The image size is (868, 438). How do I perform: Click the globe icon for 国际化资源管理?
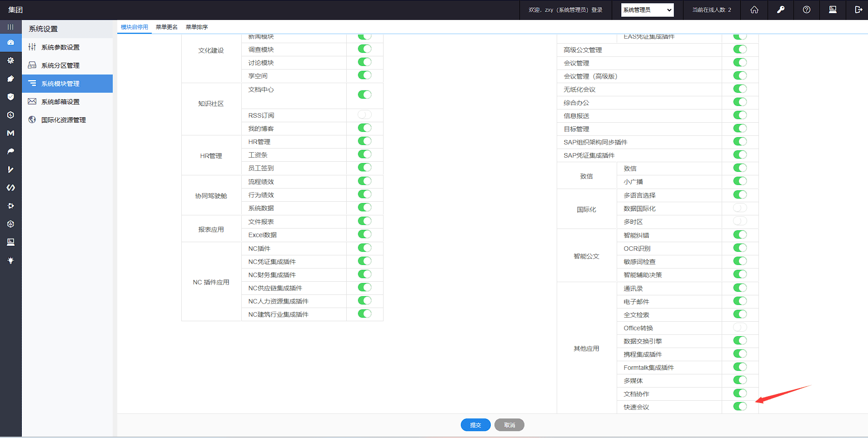pyautogui.click(x=32, y=119)
